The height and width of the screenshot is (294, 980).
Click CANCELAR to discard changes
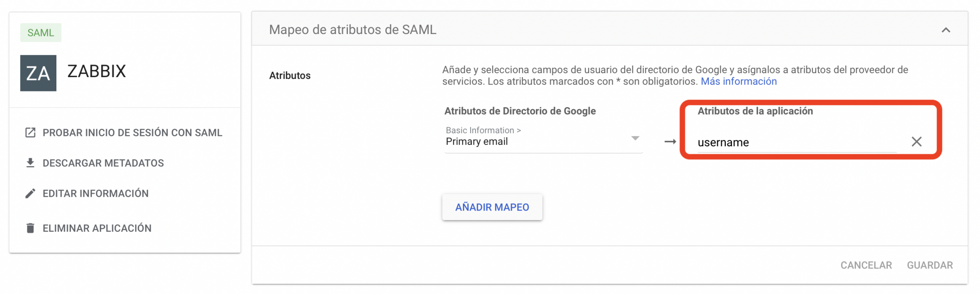click(866, 265)
